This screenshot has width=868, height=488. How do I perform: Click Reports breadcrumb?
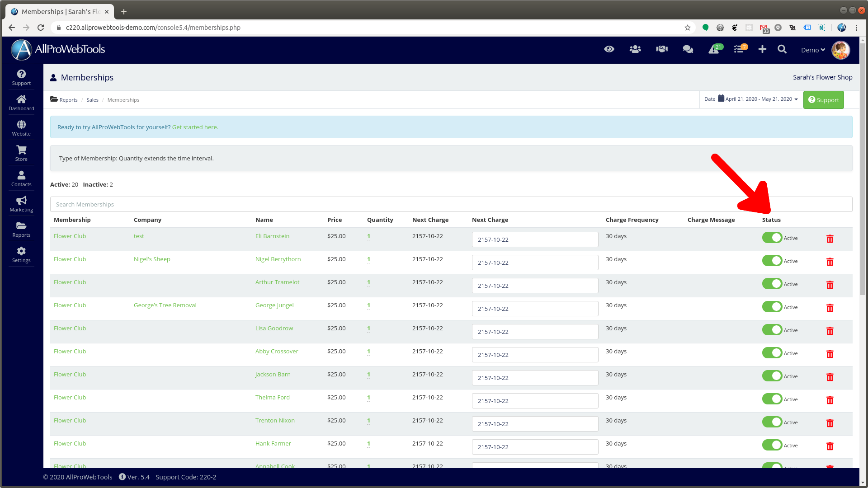pyautogui.click(x=68, y=100)
